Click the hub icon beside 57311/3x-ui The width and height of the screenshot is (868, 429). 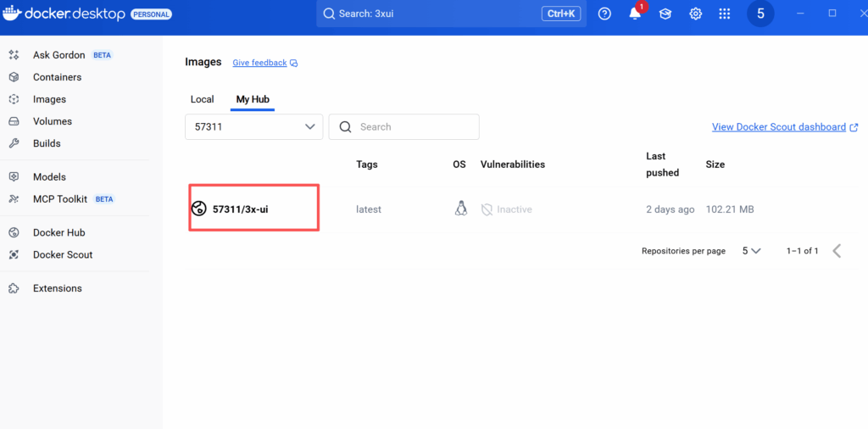pos(198,209)
